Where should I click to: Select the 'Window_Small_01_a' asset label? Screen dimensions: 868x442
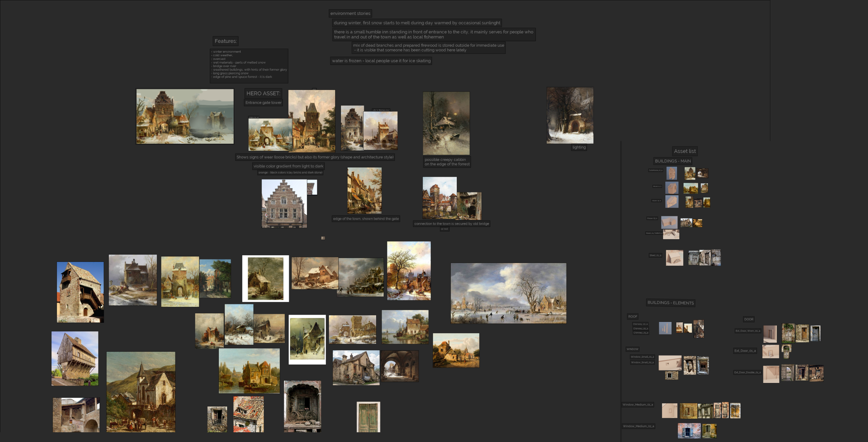coord(642,357)
